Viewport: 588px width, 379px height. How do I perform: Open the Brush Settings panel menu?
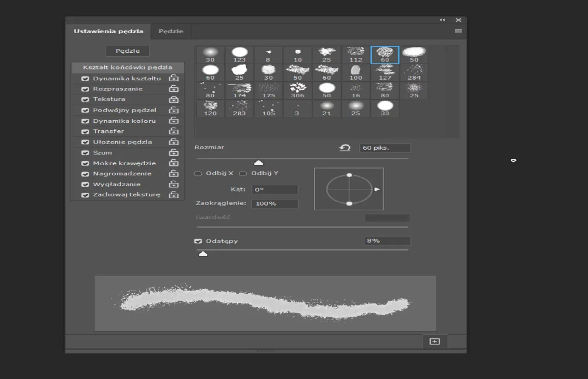click(458, 31)
